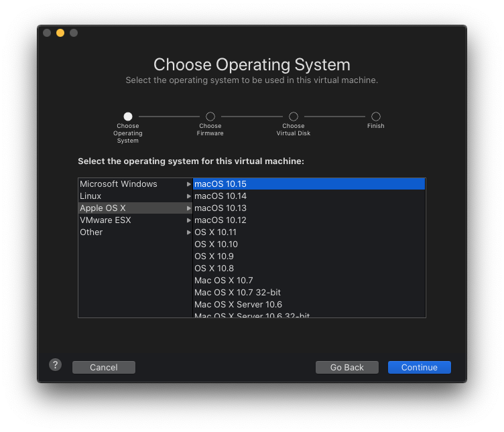This screenshot has height=432, width=504.
Task: Click the Choose Firmware step circle
Action: pyautogui.click(x=210, y=117)
